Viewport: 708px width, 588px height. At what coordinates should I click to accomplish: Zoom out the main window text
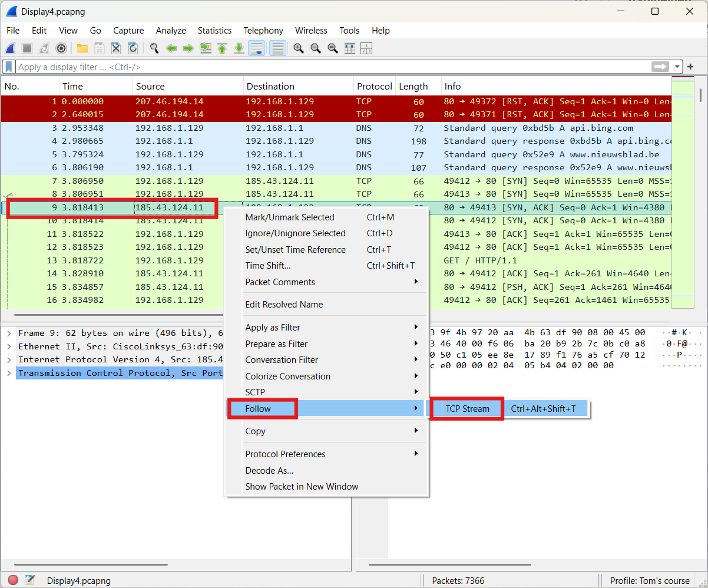[x=316, y=48]
